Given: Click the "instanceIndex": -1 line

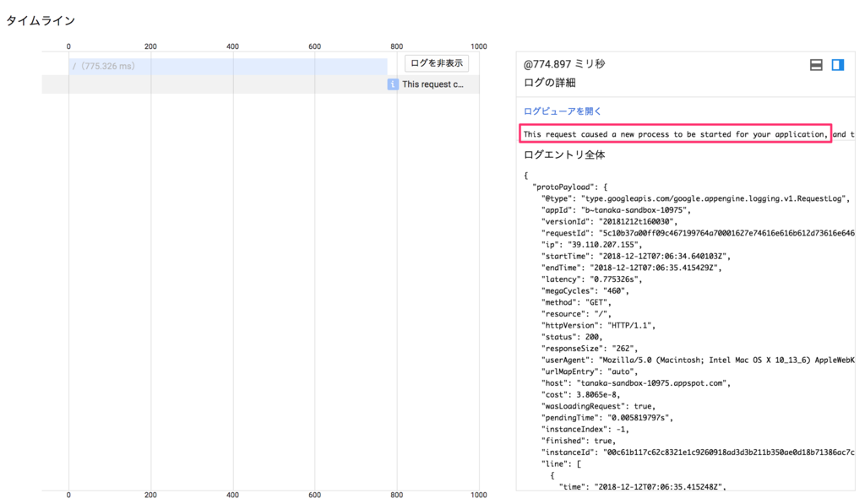Looking at the screenshot, I should (x=585, y=430).
